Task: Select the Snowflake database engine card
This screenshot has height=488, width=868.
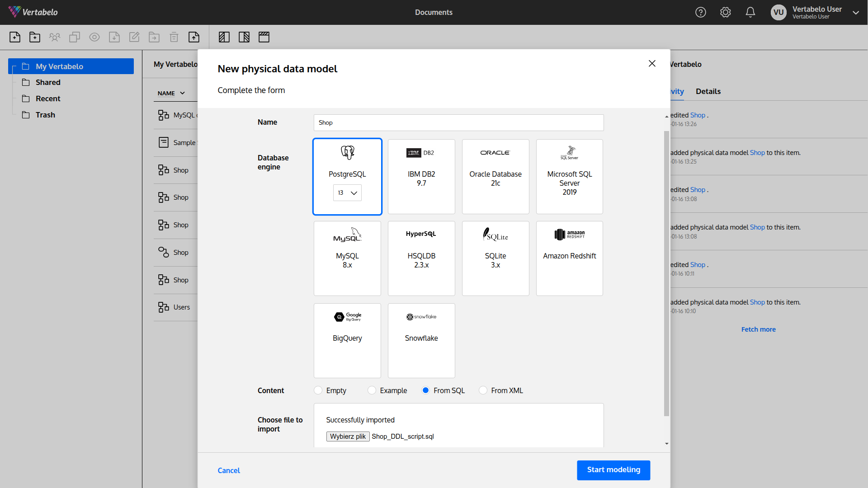Action: [421, 340]
